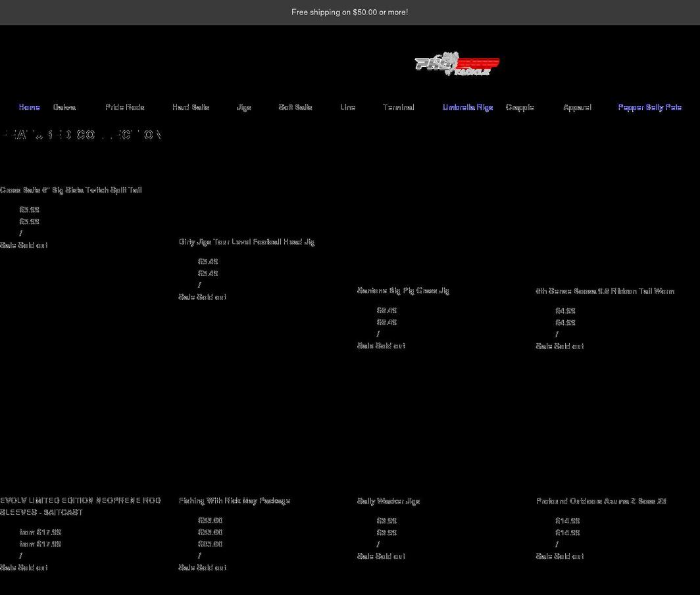The height and width of the screenshot is (595, 700).
Task: Expand the Soft Baits navigation dropdown
Action: [295, 107]
